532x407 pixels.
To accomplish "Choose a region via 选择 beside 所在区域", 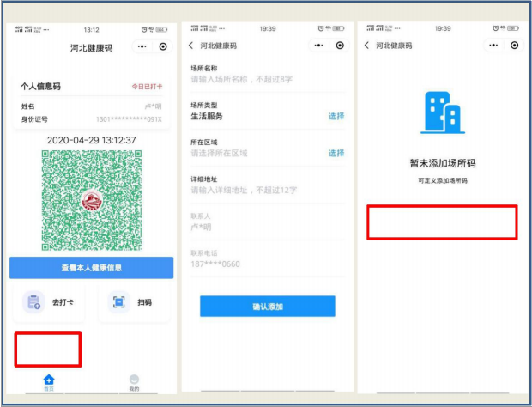I will coord(336,153).
